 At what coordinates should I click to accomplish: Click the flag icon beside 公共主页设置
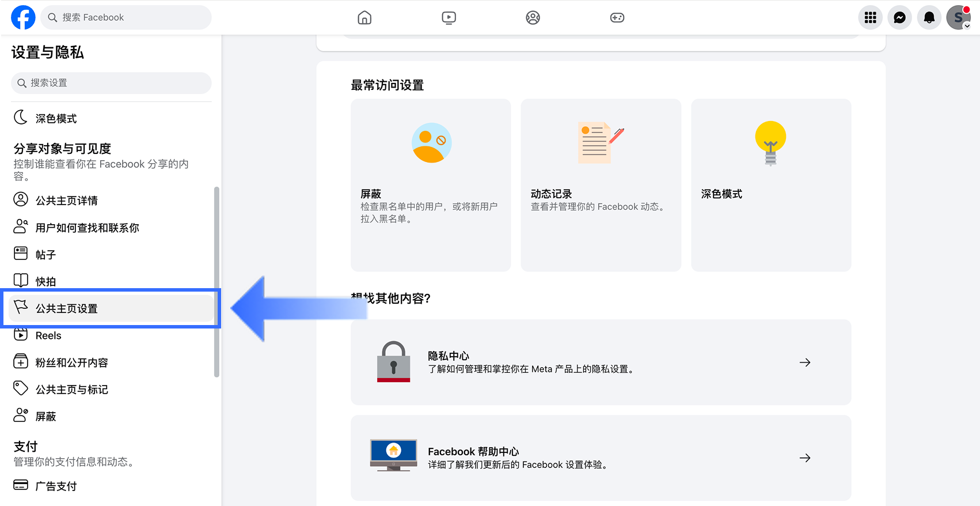pyautogui.click(x=21, y=307)
